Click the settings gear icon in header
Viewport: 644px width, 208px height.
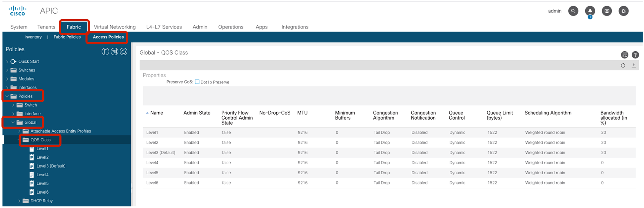[623, 11]
